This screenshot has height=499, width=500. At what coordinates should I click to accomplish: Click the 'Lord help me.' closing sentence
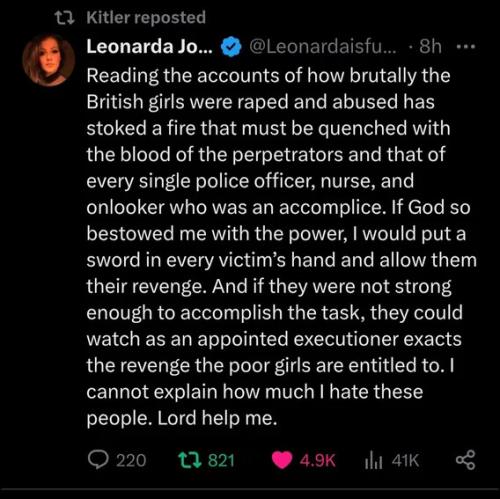(217, 418)
